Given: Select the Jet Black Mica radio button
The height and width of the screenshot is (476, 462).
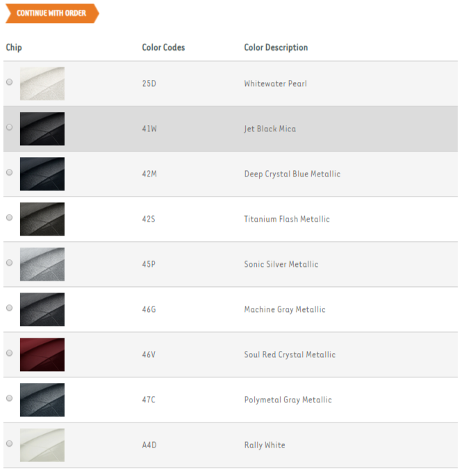Looking at the screenshot, I should 9,127.
